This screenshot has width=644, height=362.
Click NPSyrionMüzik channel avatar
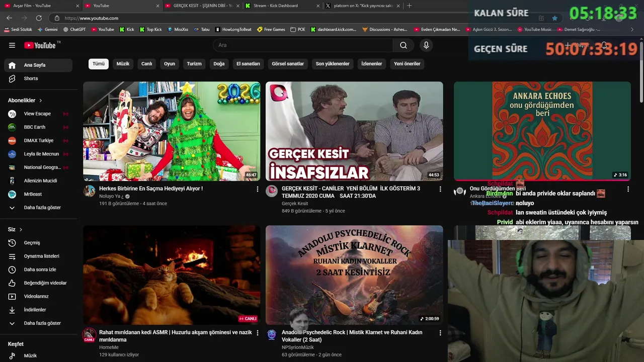[272, 335]
